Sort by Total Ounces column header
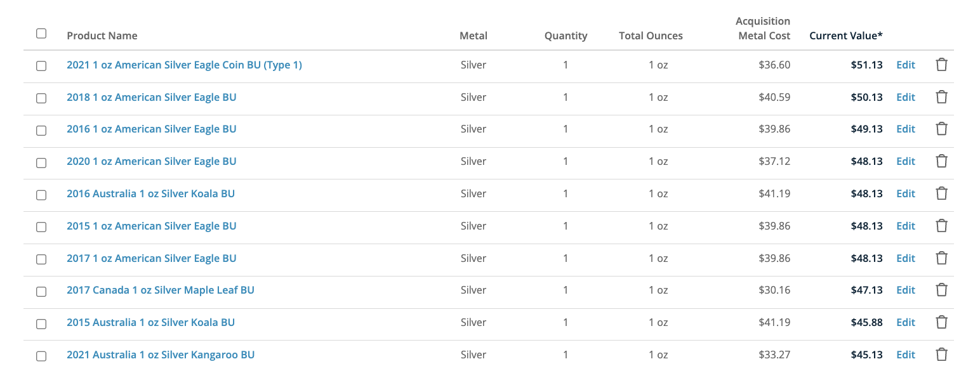This screenshot has width=980, height=378. click(651, 36)
